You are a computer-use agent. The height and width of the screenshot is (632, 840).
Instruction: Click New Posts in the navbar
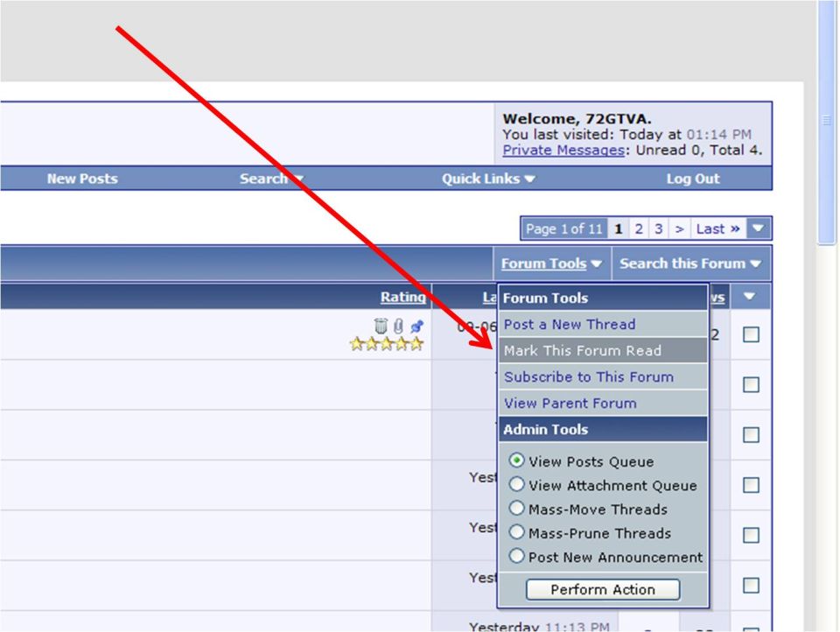(82, 179)
